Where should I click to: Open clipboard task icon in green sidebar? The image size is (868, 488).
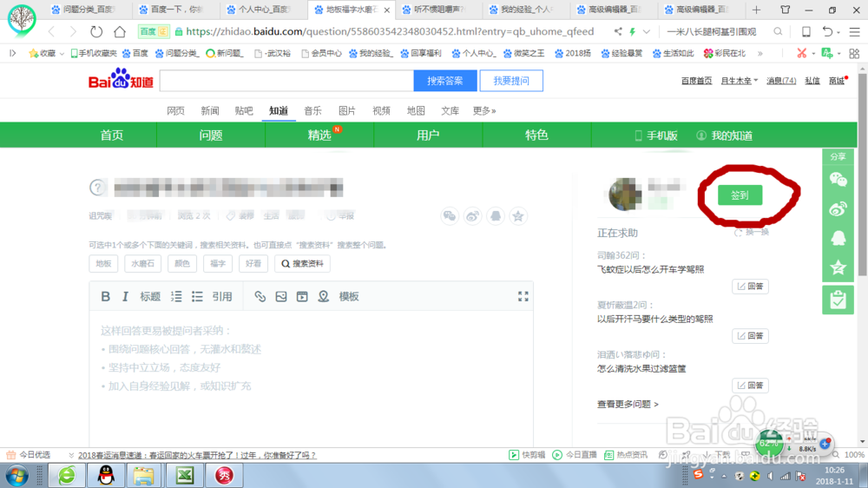click(838, 300)
